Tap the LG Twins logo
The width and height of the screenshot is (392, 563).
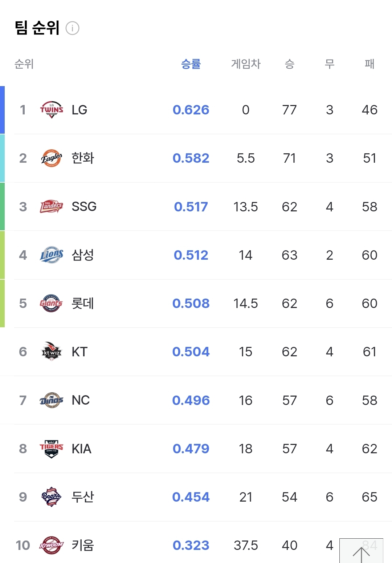(51, 110)
